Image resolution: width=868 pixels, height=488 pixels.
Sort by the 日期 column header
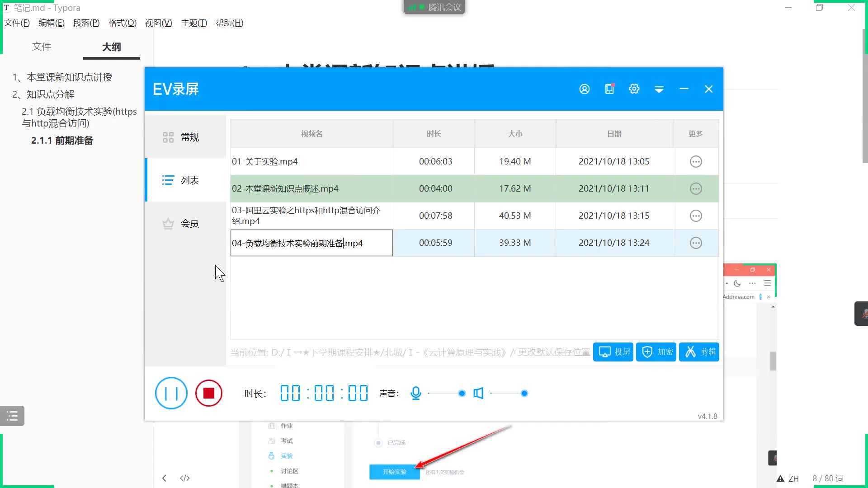tap(614, 134)
